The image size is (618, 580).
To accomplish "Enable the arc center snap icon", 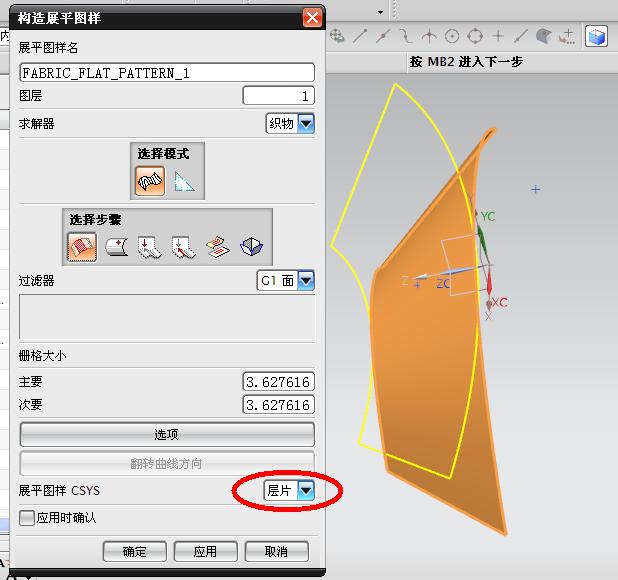I will pos(452,36).
